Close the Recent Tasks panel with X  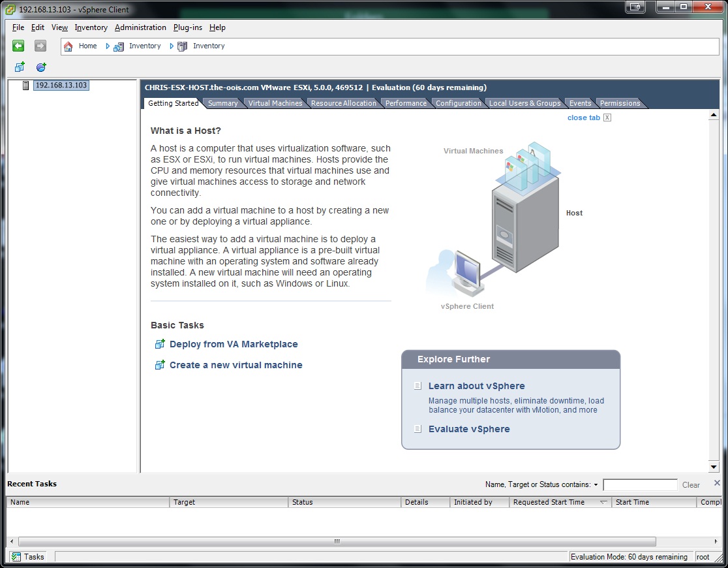717,483
